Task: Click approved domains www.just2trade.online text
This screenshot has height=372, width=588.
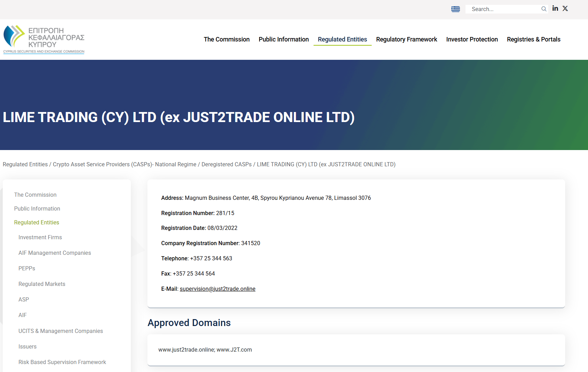Action: click(187, 350)
